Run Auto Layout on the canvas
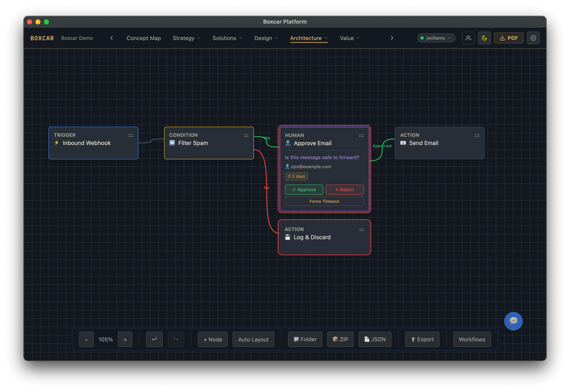This screenshot has height=392, width=570. pyautogui.click(x=253, y=339)
